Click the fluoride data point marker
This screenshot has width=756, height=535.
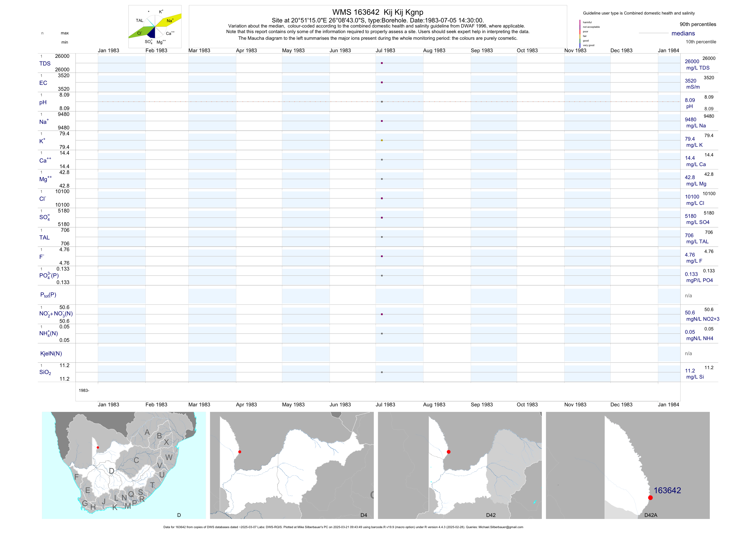pyautogui.click(x=382, y=256)
